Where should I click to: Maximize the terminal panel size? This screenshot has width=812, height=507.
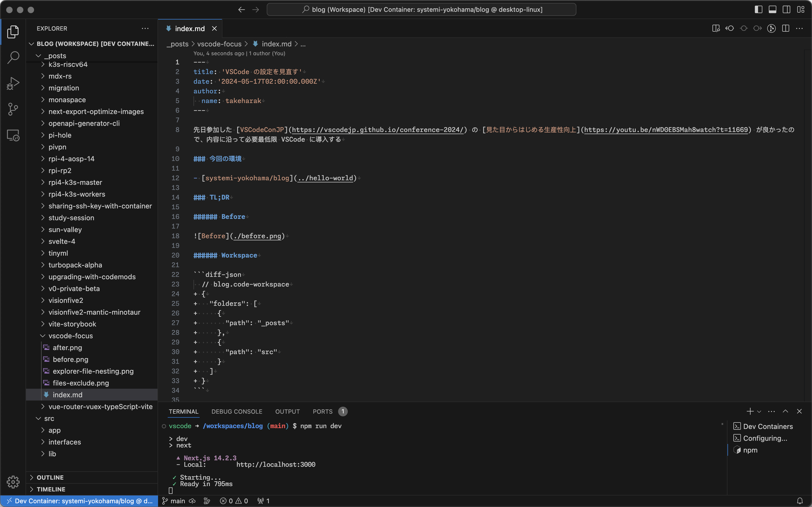pos(785,412)
